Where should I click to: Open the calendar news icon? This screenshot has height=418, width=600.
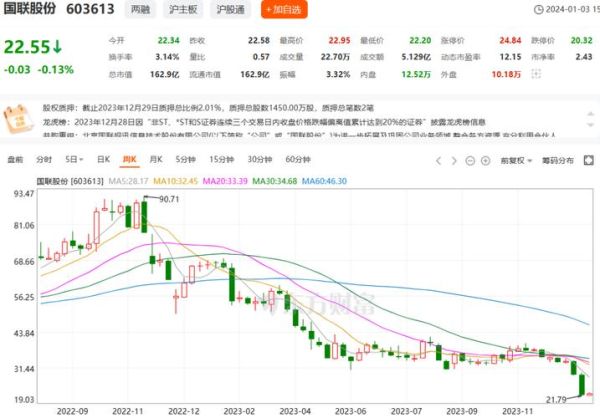pos(18,119)
